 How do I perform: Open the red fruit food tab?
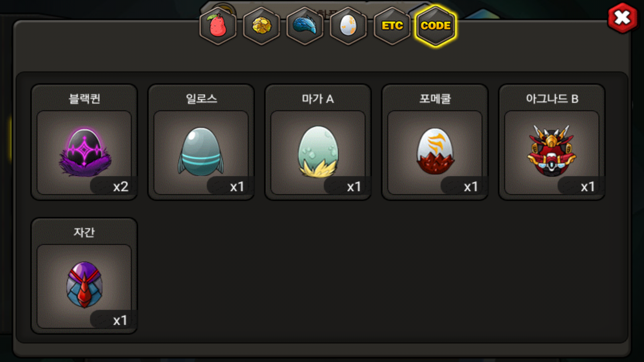tap(218, 26)
